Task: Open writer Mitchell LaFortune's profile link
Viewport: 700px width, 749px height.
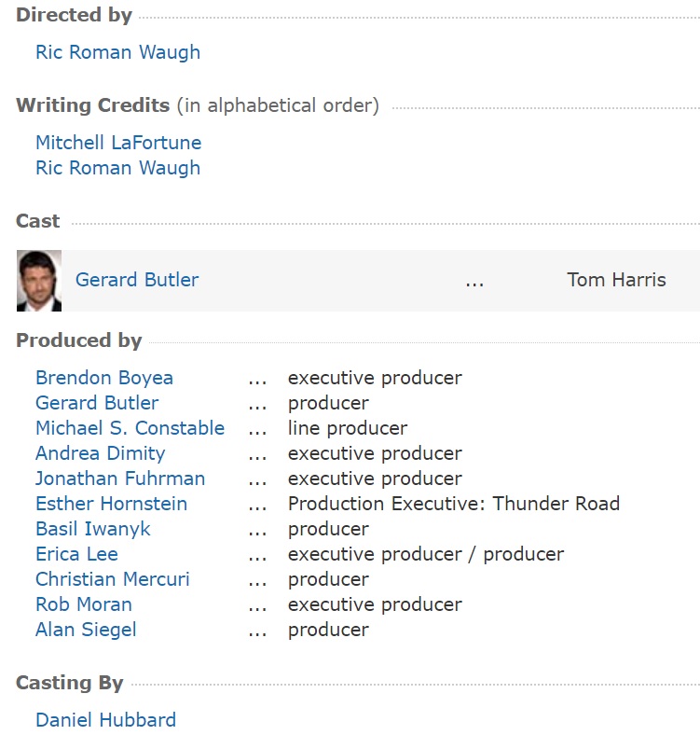Action: tap(118, 143)
